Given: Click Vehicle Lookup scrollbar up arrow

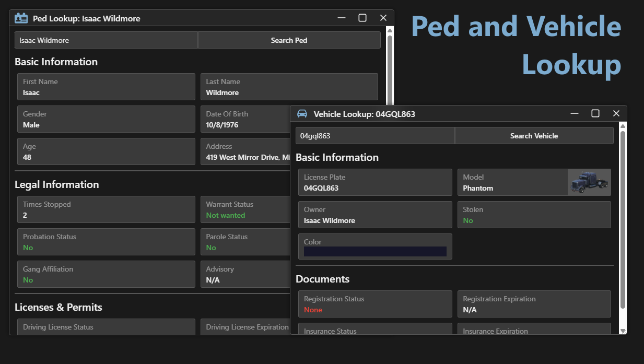Looking at the screenshot, I should coord(623,126).
